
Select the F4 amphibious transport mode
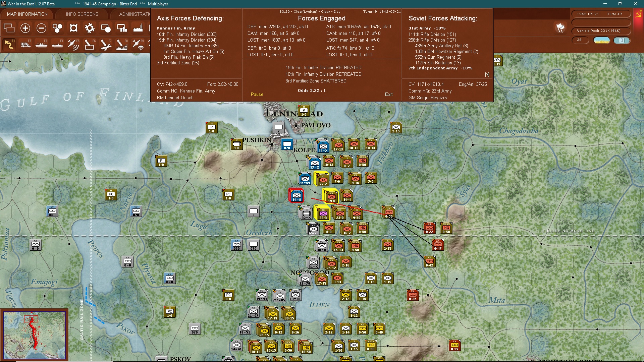pos(57,44)
